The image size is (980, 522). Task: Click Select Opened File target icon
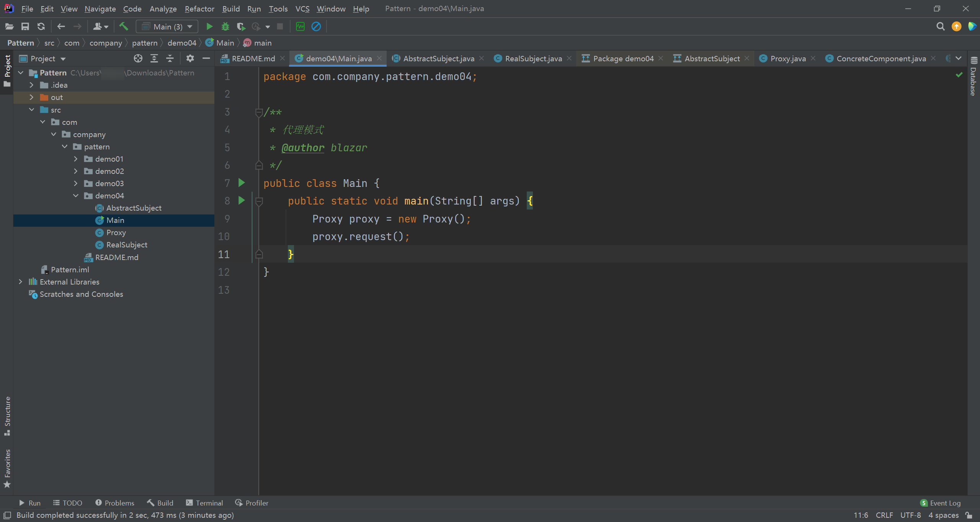[138, 59]
